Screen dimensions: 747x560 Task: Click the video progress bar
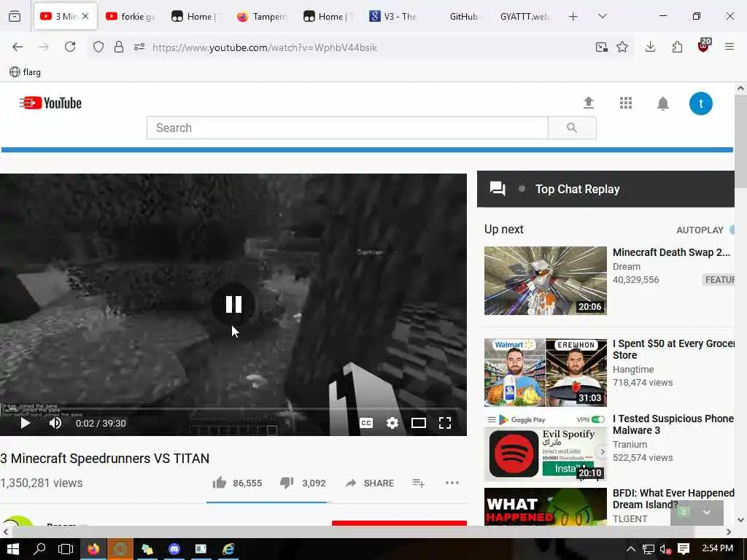click(x=233, y=409)
